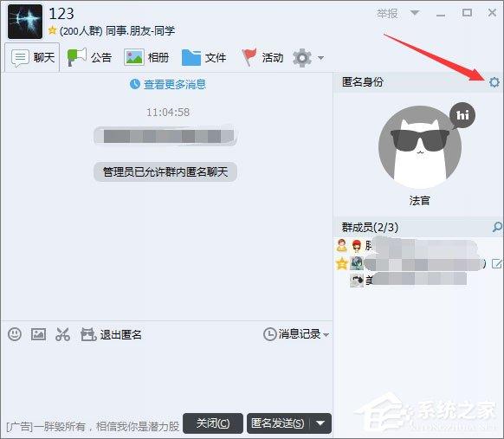The width and height of the screenshot is (504, 439).
Task: Open the 文件 files tab
Action: tap(204, 58)
